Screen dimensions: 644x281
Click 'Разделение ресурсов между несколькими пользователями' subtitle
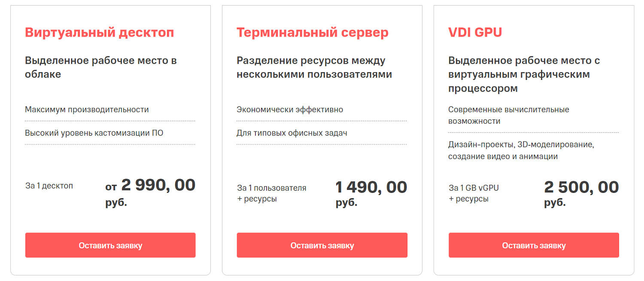314,67
